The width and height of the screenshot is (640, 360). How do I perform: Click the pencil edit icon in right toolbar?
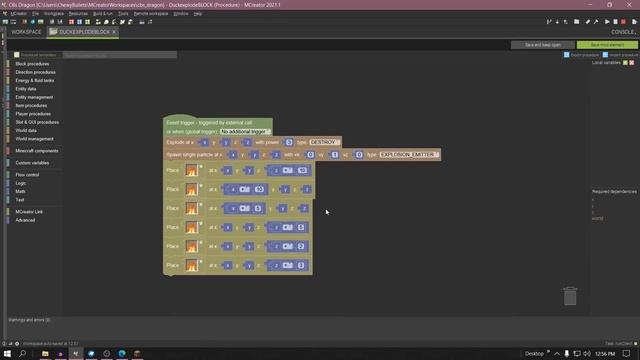[x=588, y=22]
